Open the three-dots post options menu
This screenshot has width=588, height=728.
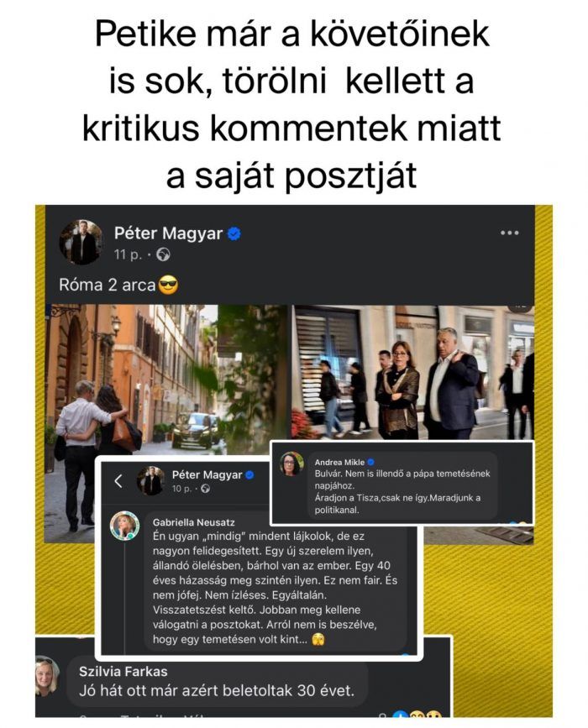click(x=509, y=233)
